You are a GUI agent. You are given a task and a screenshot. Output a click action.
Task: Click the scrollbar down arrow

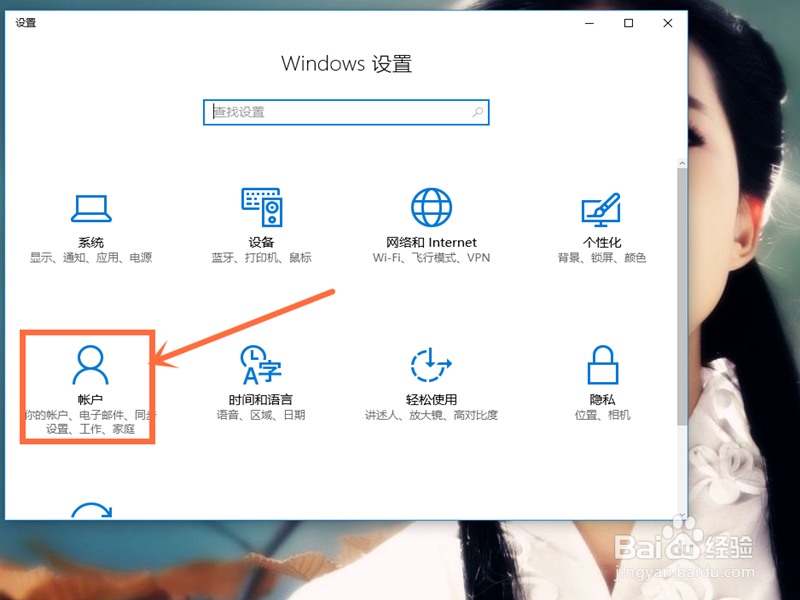point(682,515)
